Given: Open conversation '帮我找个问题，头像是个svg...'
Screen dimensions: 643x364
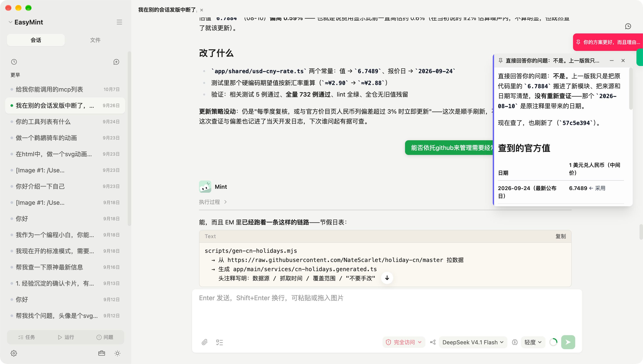Looking at the screenshot, I should 65,316.
